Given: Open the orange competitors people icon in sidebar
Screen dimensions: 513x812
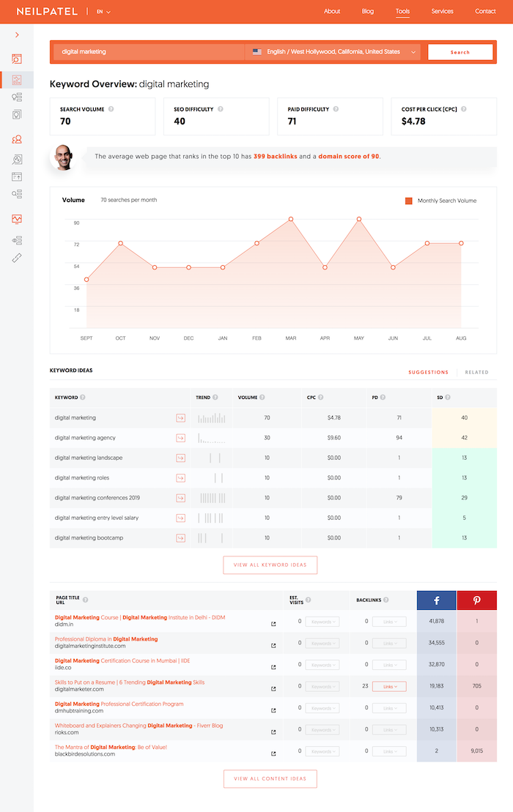Looking at the screenshot, I should (x=17, y=139).
